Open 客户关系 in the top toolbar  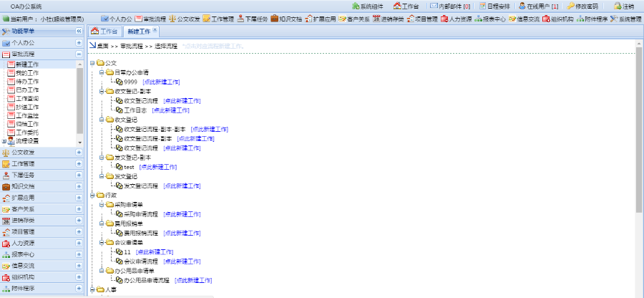pos(354,19)
